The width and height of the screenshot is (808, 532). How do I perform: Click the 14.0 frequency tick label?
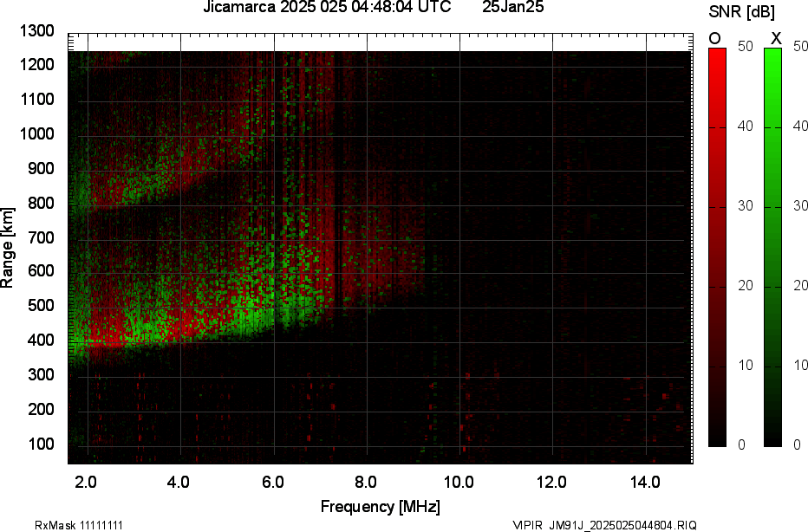[645, 483]
